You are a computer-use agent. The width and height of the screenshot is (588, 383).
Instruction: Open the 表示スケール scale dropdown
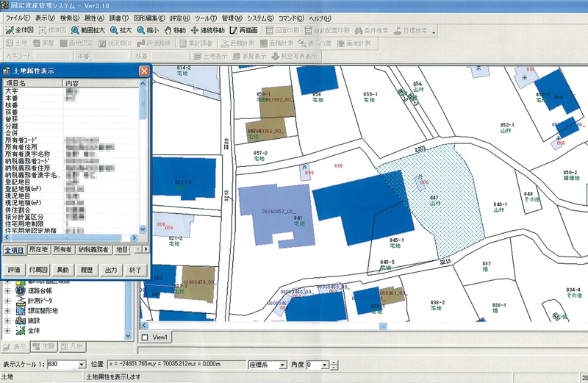82,365
